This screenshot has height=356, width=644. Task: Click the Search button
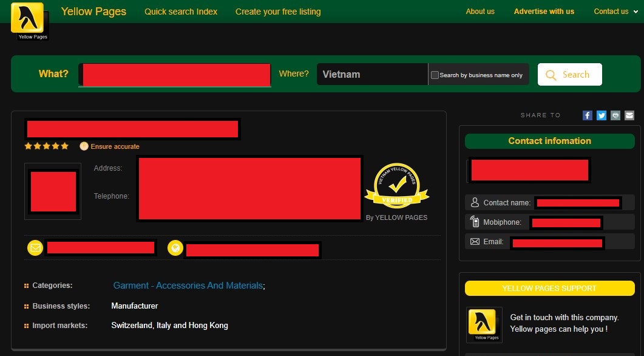[569, 74]
